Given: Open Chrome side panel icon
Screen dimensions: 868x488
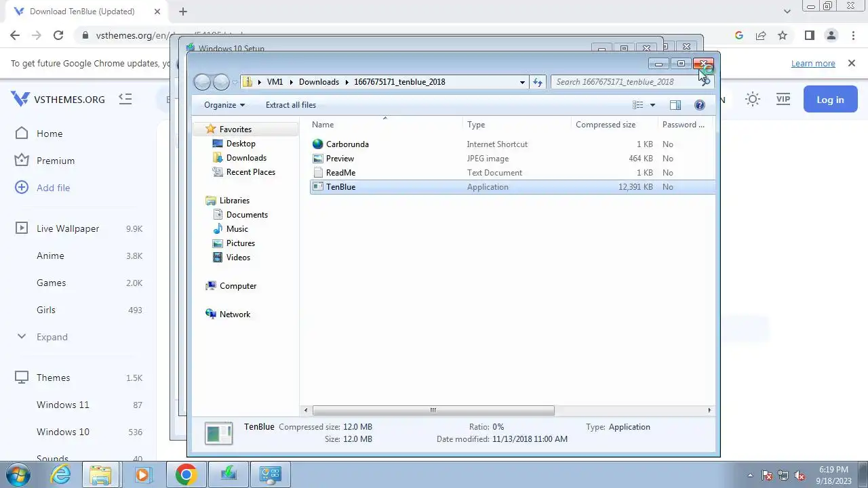Looking at the screenshot, I should (x=809, y=35).
